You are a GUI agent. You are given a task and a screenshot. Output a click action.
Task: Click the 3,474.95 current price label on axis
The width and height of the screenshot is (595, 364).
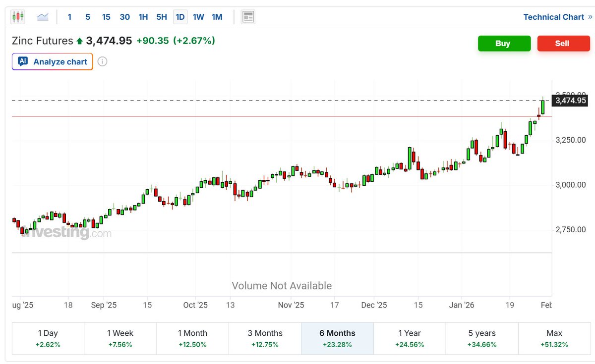[x=571, y=101]
